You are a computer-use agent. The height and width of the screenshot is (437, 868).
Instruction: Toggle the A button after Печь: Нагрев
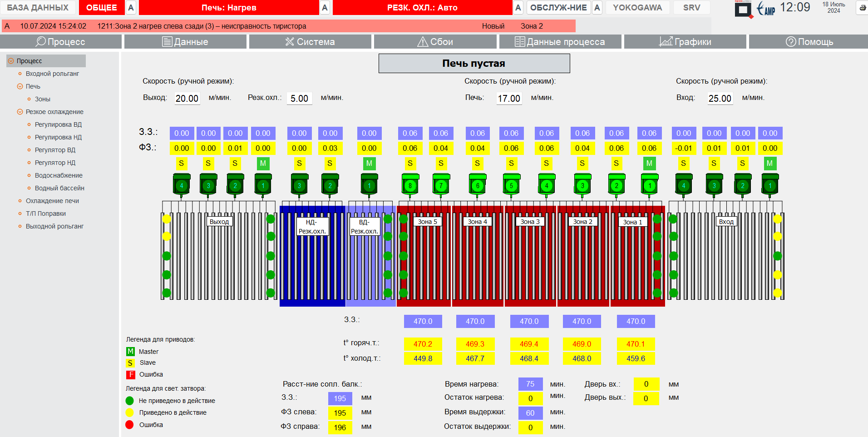pyautogui.click(x=325, y=8)
